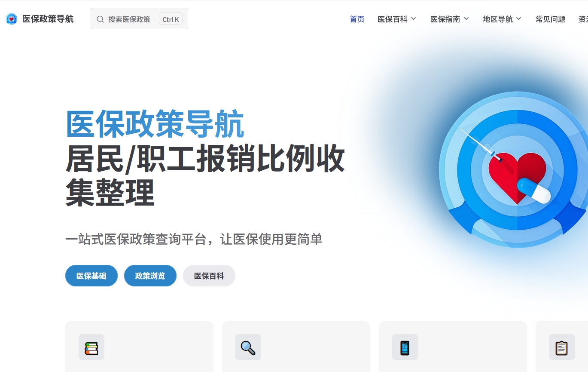Click the magnifying glass card icon

coord(248,347)
